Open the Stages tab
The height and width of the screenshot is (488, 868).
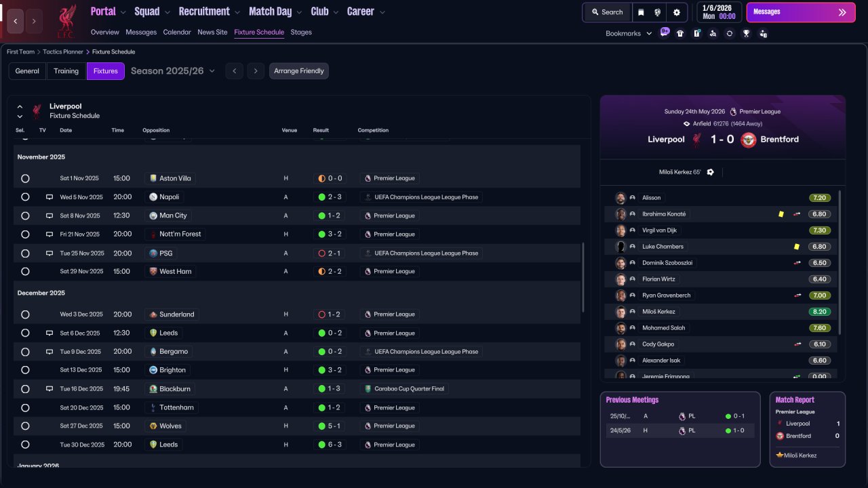301,32
